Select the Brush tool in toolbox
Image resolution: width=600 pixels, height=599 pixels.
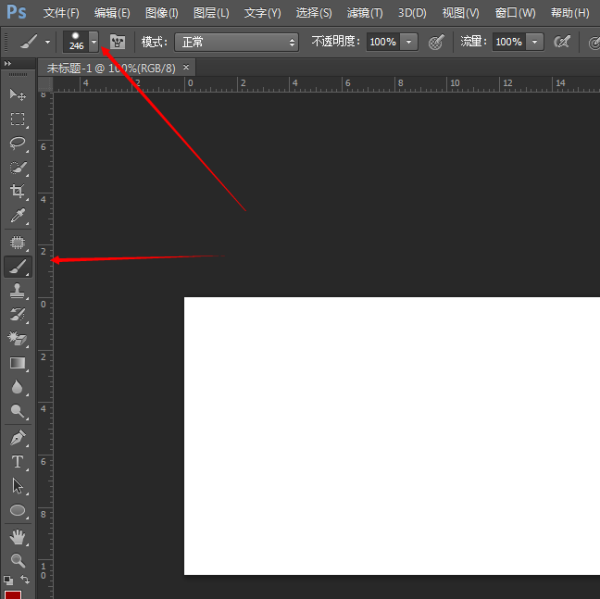point(18,266)
